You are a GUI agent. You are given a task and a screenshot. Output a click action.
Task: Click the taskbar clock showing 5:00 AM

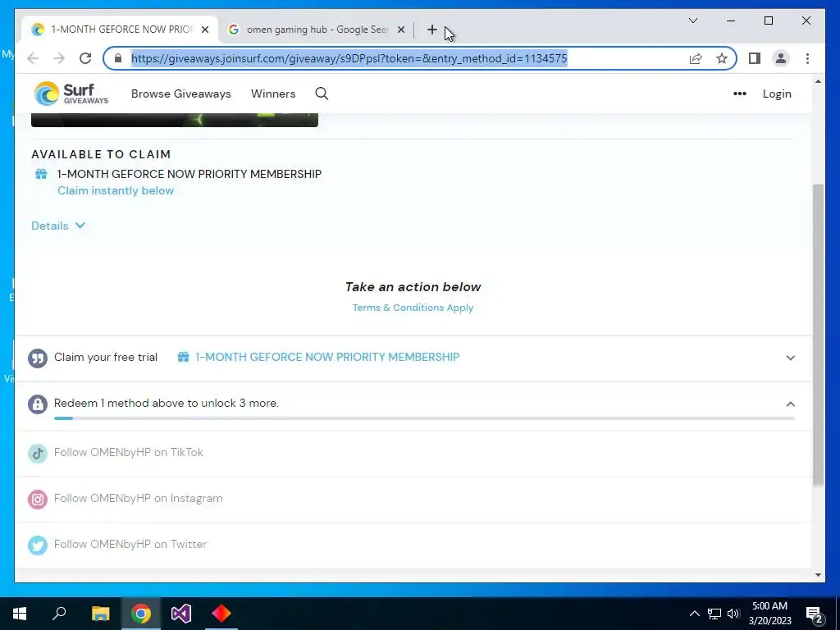[x=769, y=614]
